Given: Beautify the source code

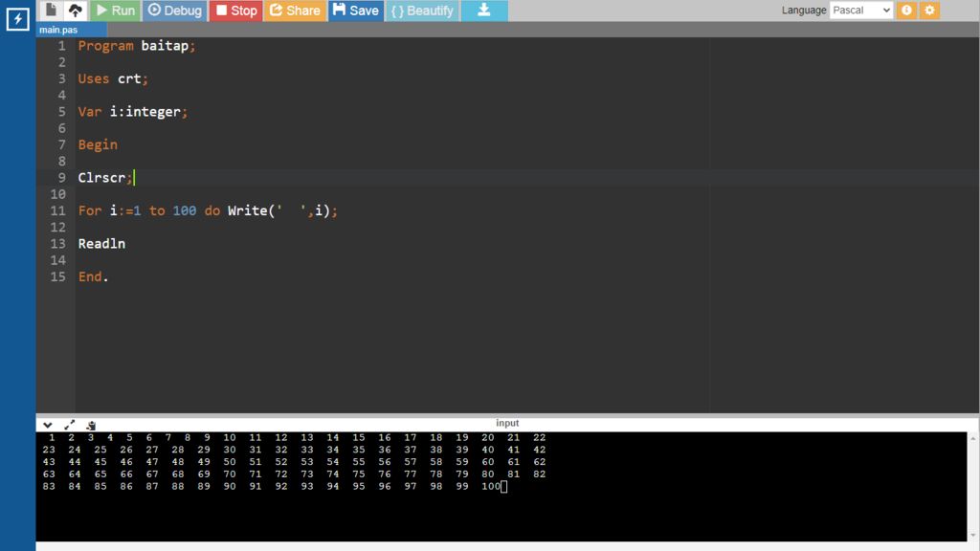Looking at the screenshot, I should pyautogui.click(x=422, y=11).
